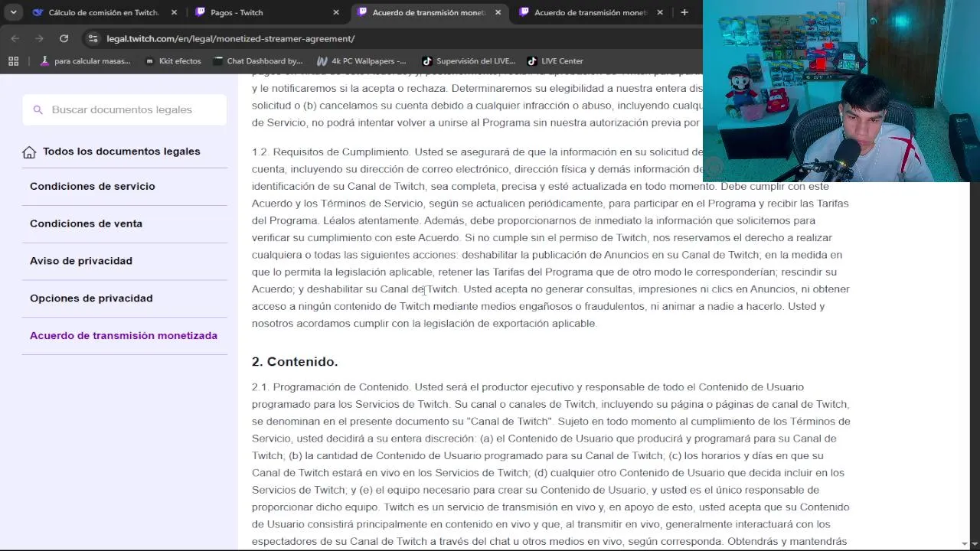Open the tab search dropdown arrow
This screenshot has width=980, height=551.
(13, 12)
